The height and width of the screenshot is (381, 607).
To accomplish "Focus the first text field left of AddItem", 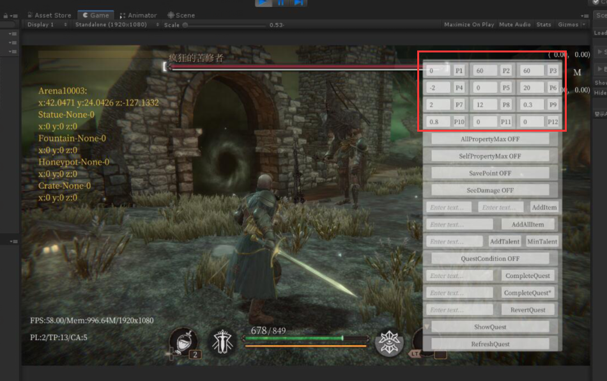I will (449, 207).
